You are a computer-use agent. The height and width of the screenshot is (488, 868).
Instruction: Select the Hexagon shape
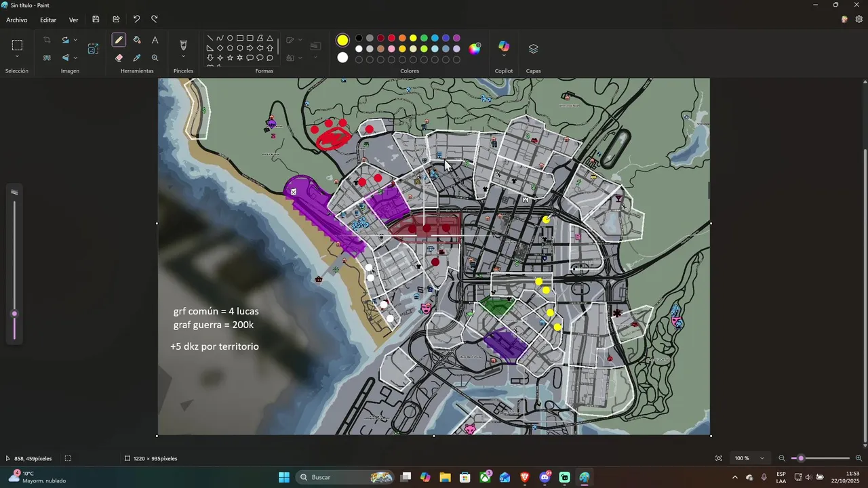click(240, 48)
